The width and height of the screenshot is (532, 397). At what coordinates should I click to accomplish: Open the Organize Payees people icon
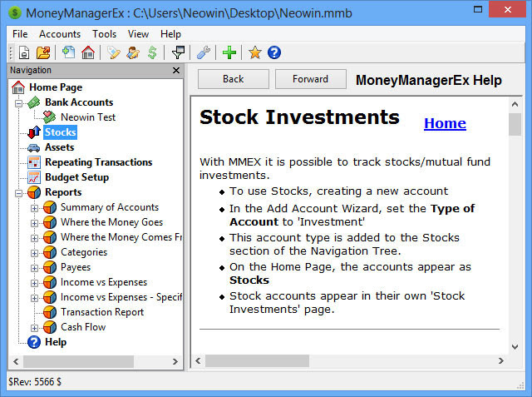click(x=133, y=52)
